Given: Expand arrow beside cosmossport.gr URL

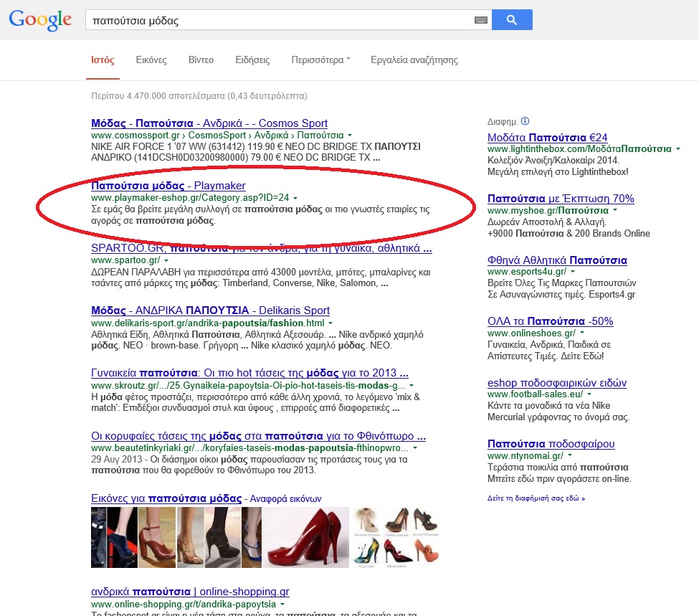Looking at the screenshot, I should click(x=350, y=135).
